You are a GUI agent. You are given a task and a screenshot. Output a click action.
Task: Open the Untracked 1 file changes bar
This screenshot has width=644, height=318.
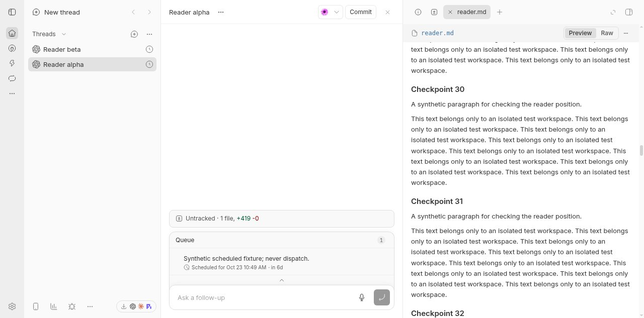282,219
